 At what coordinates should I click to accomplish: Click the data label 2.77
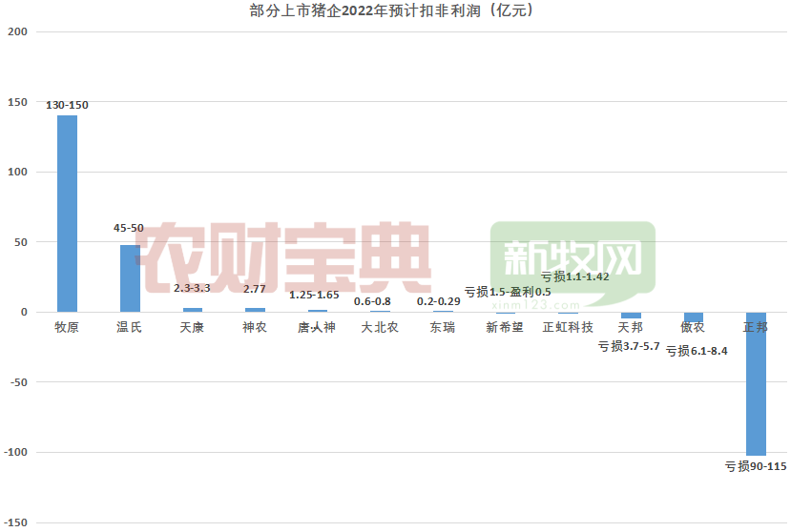254,289
